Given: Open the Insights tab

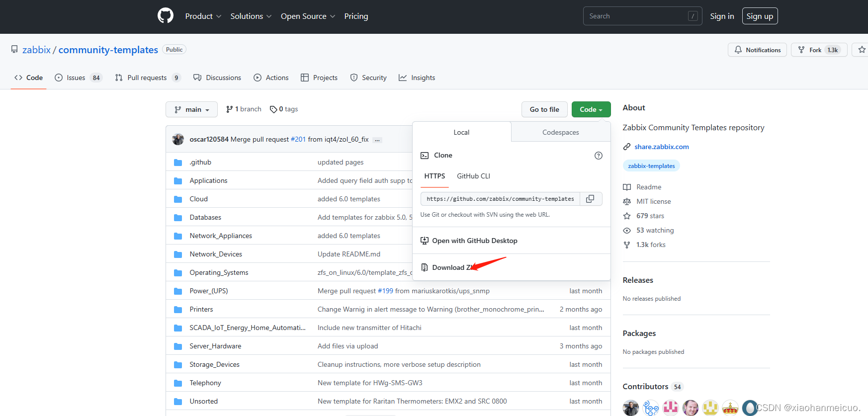Looking at the screenshot, I should [x=417, y=78].
